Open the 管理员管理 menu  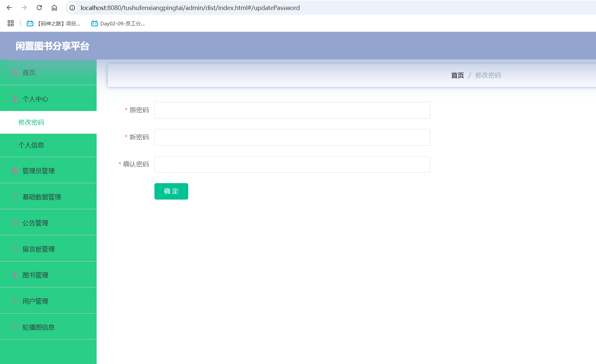pyautogui.click(x=48, y=170)
